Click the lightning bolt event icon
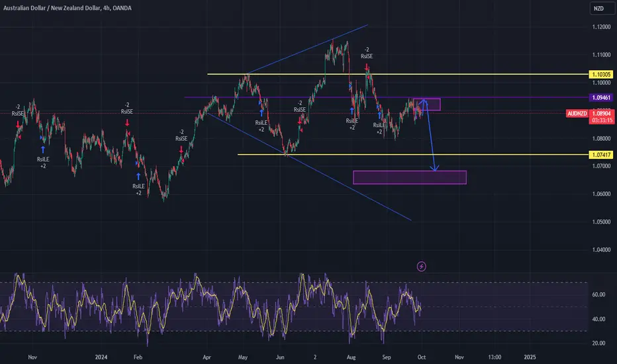The width and height of the screenshot is (617, 364). (421, 267)
